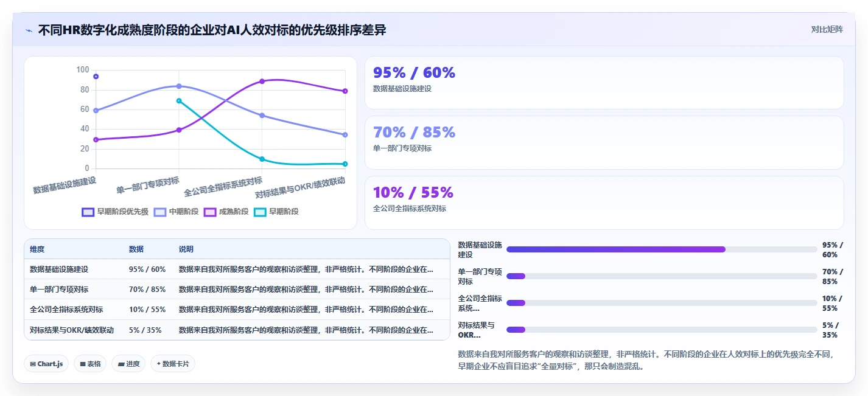The width and height of the screenshot is (868, 396).
Task: Click 中期阶段 point above 对标结果与OKR/绩效联动
Action: coord(345,134)
